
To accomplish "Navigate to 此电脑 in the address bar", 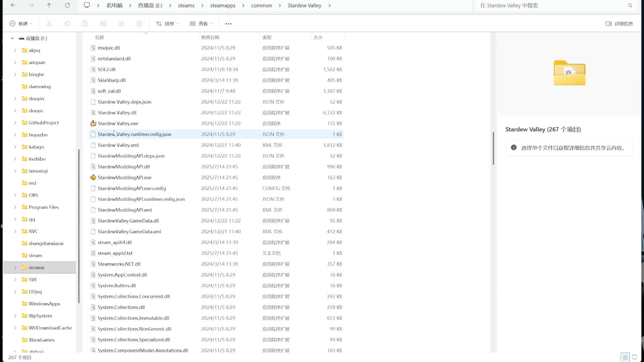I will (114, 5).
